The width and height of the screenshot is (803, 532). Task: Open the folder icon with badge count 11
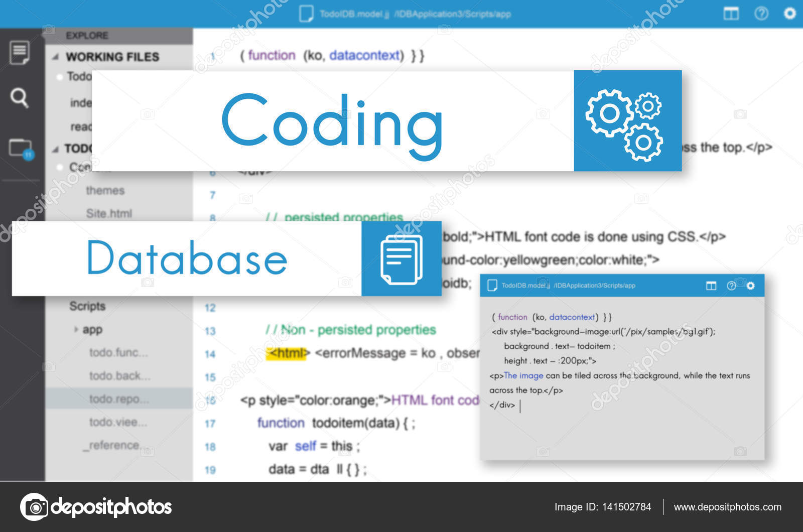[x=19, y=146]
